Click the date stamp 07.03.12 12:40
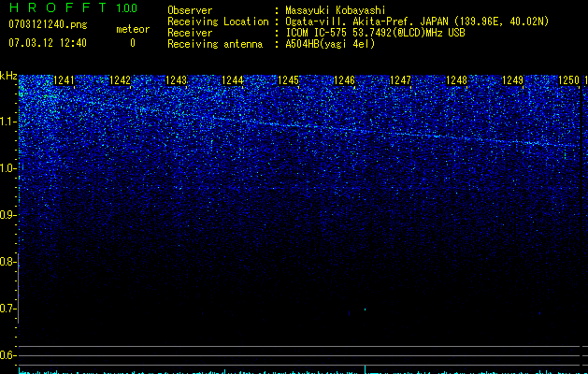This screenshot has width=588, height=374. pyautogui.click(x=48, y=43)
